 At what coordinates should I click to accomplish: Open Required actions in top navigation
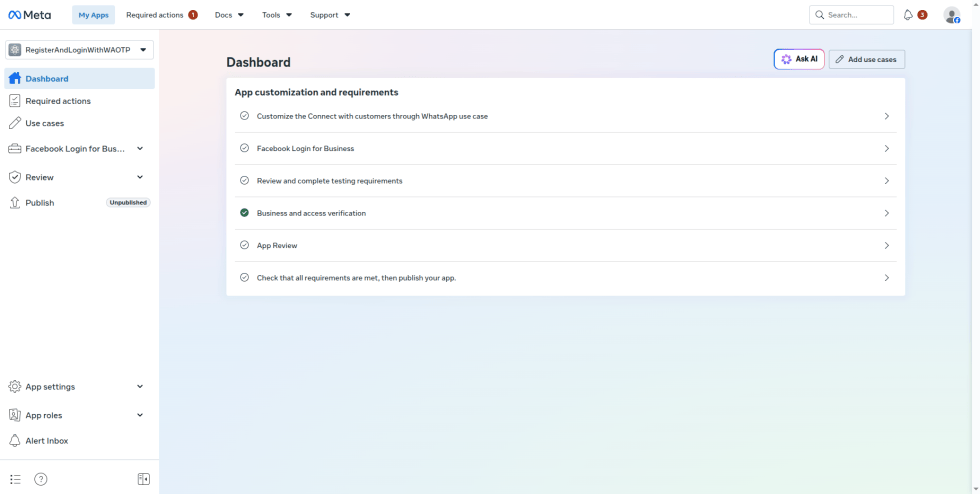coord(162,15)
